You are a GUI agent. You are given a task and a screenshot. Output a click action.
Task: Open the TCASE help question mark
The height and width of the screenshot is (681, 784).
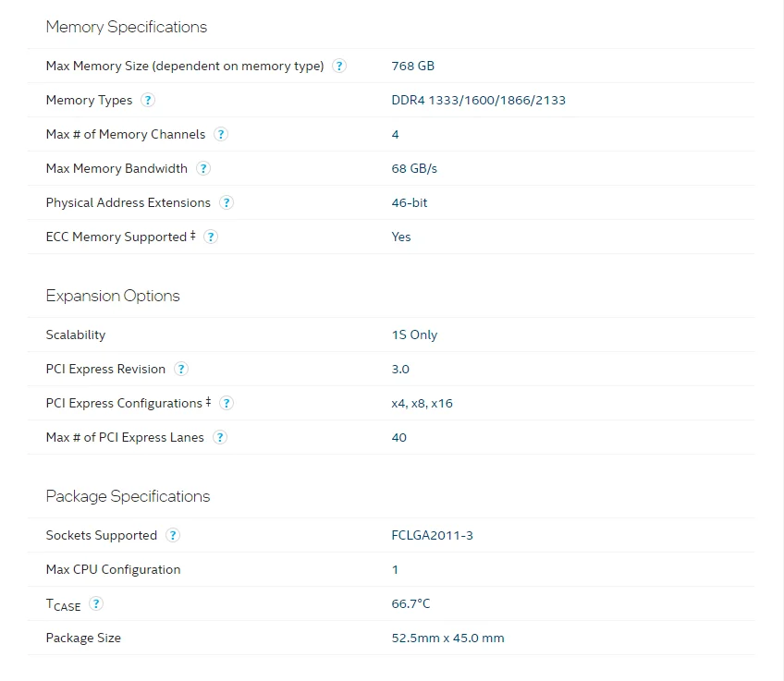coord(95,603)
